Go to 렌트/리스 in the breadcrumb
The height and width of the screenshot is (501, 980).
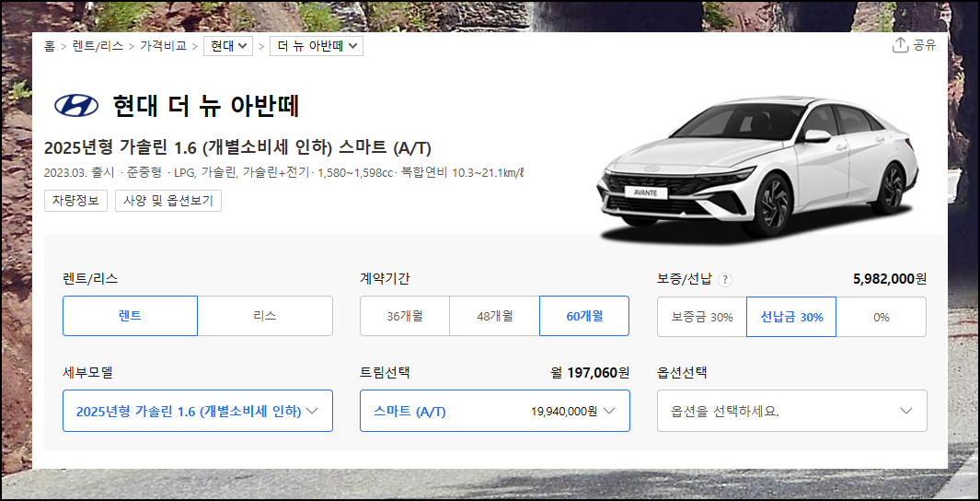[x=98, y=46]
